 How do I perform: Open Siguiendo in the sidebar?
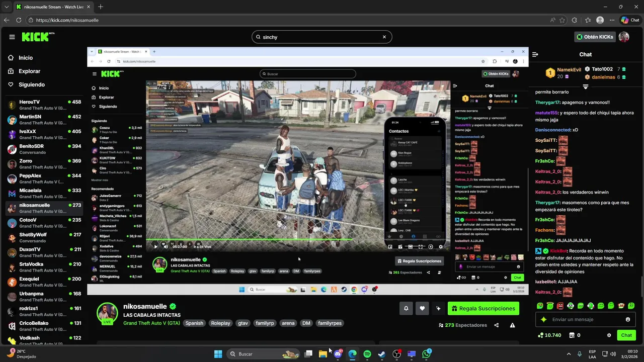tap(26, 84)
